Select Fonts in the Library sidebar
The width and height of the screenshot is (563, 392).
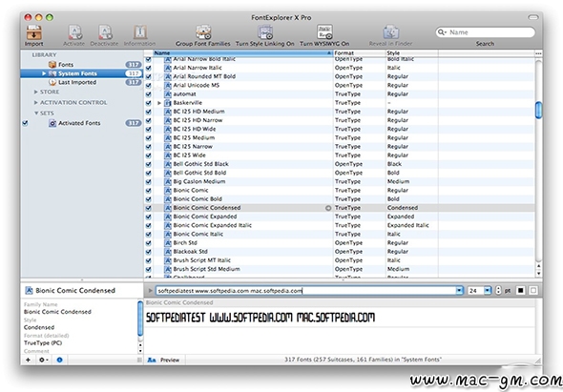[x=66, y=65]
